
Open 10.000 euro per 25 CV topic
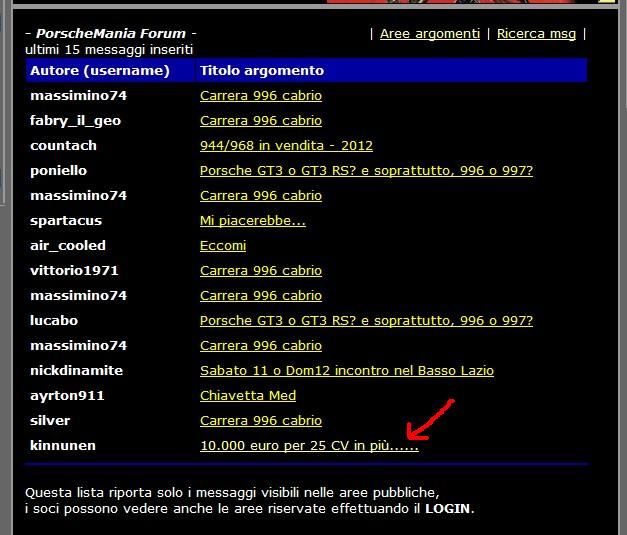(x=309, y=445)
